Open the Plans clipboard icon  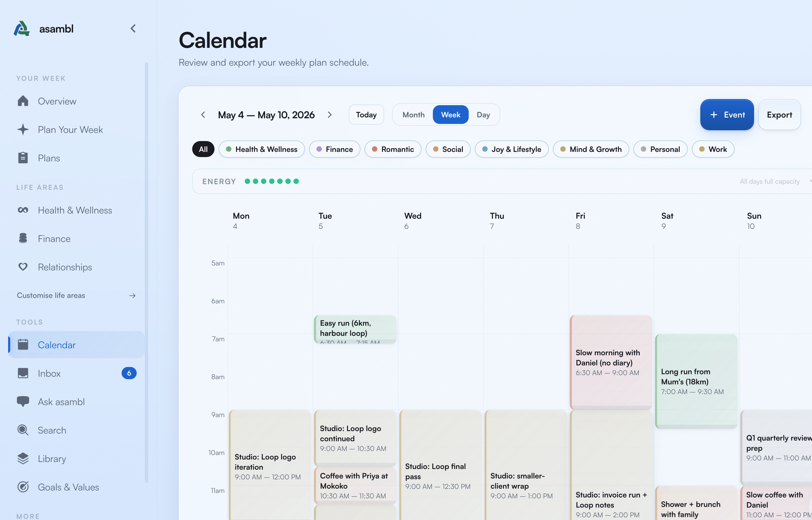[23, 158]
